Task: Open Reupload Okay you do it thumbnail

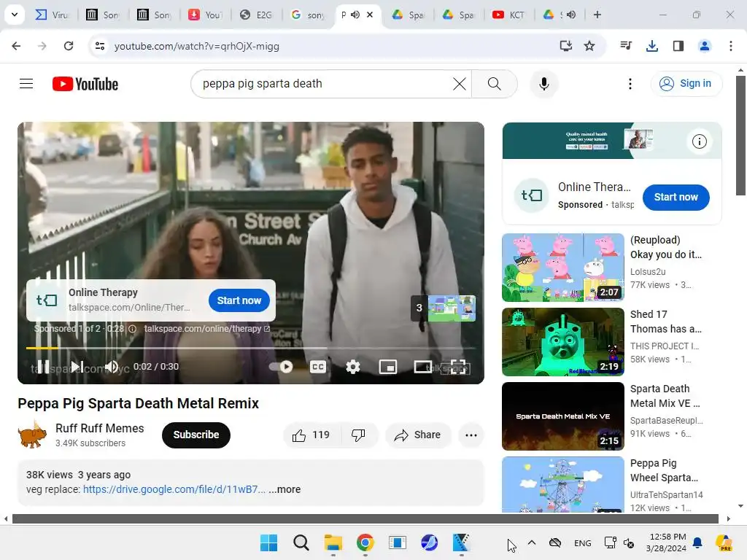Action: 562,268
